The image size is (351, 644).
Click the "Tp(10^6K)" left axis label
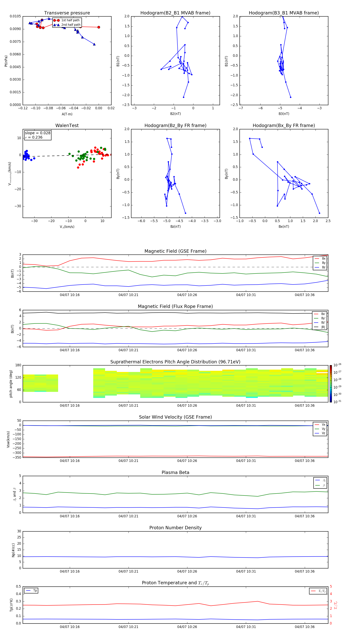click(x=11, y=605)
